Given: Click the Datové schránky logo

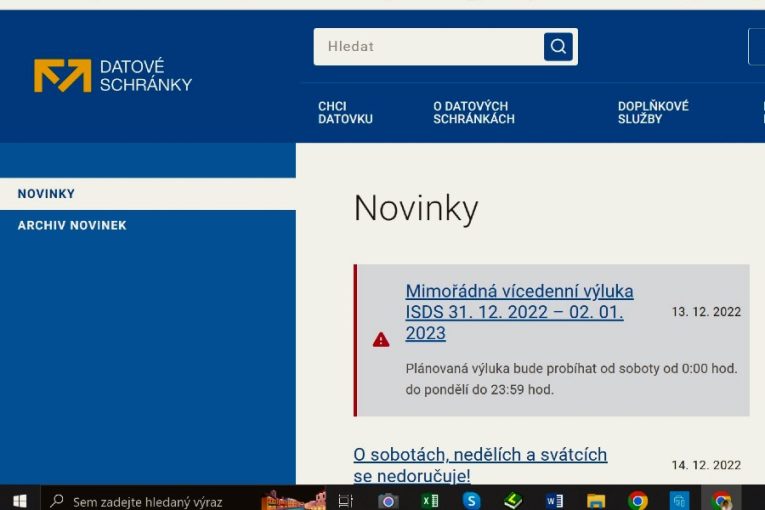Looking at the screenshot, I should click(112, 76).
